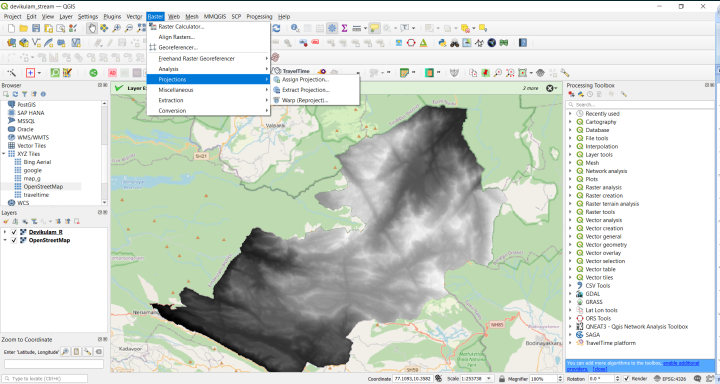
Task: Save the project with the floppy disk icon
Action: pos(36,28)
